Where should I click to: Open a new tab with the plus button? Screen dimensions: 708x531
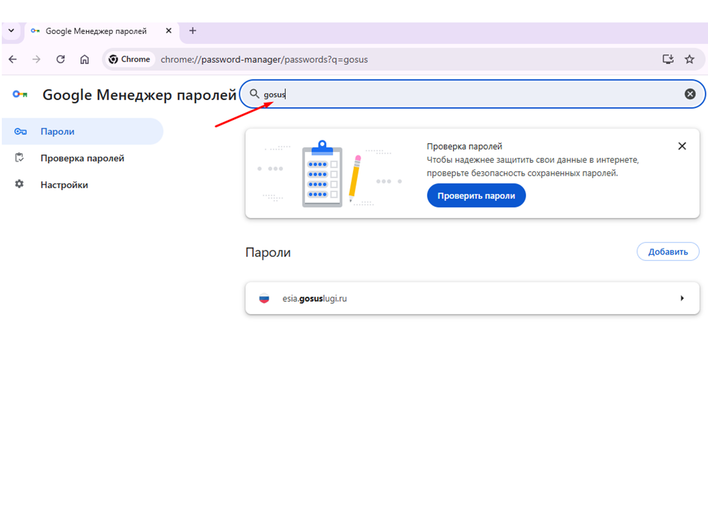193,31
